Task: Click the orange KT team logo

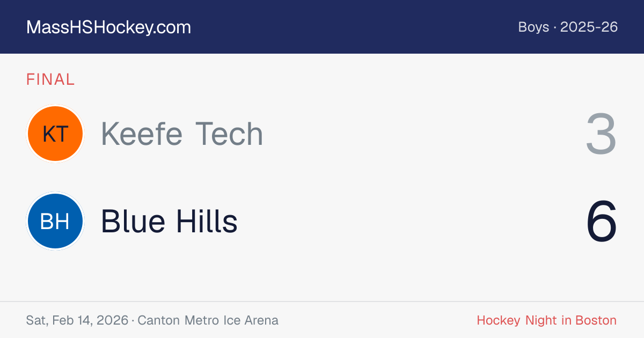Action: pos(55,134)
